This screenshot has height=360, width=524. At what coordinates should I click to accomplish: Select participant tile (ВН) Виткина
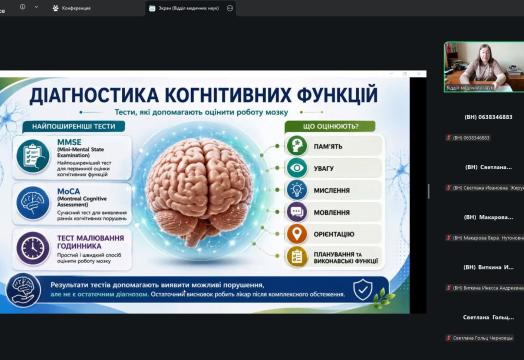point(488,267)
